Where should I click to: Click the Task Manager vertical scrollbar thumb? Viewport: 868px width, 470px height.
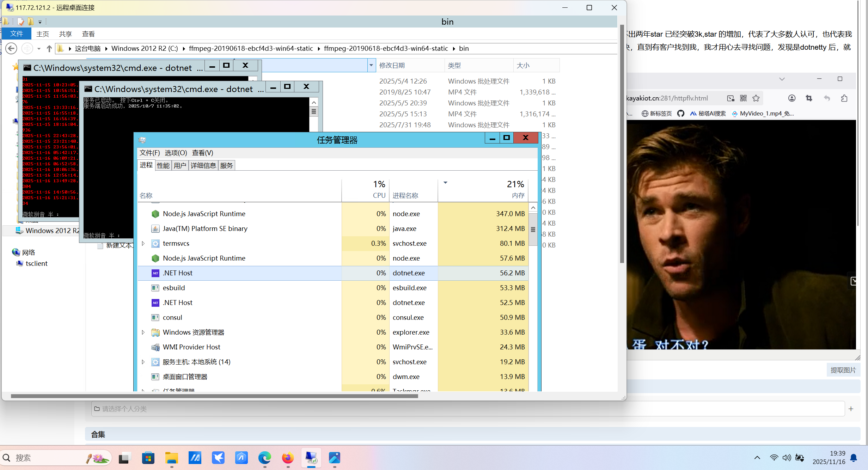[533, 230]
